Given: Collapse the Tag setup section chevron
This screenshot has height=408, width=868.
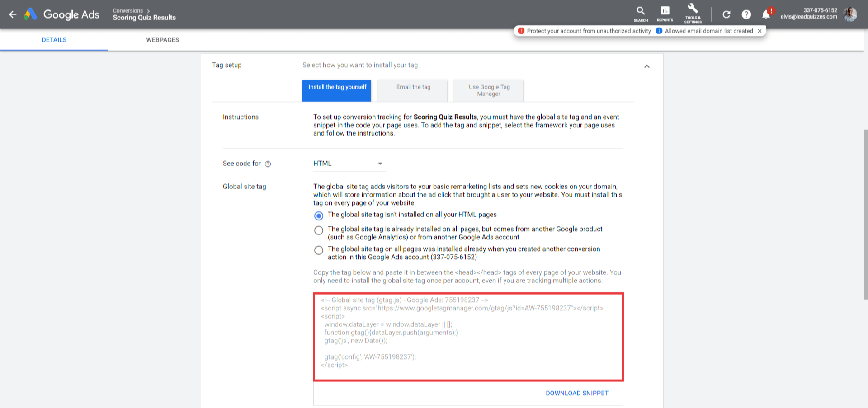Looking at the screenshot, I should (647, 66).
